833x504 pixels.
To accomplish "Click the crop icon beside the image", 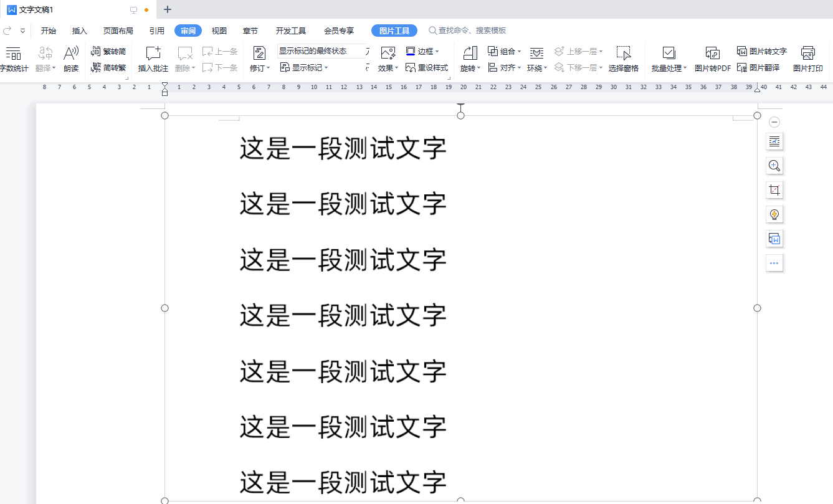I will click(x=774, y=190).
